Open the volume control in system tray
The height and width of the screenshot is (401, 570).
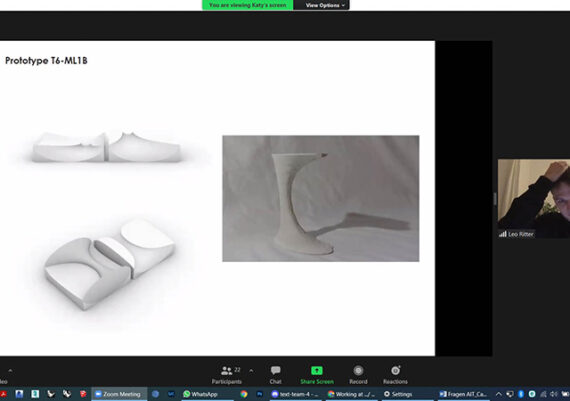click(554, 394)
